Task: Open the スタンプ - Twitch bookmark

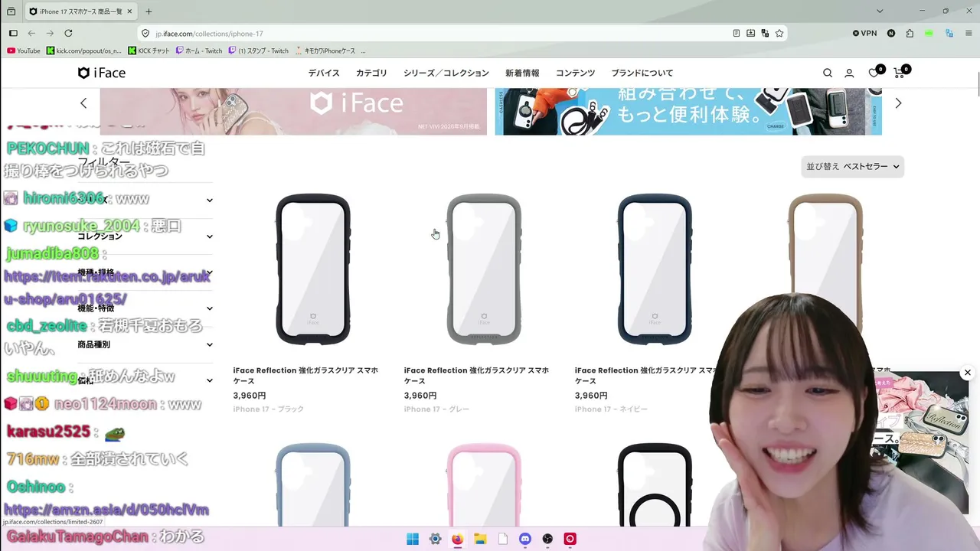Action: coord(259,51)
